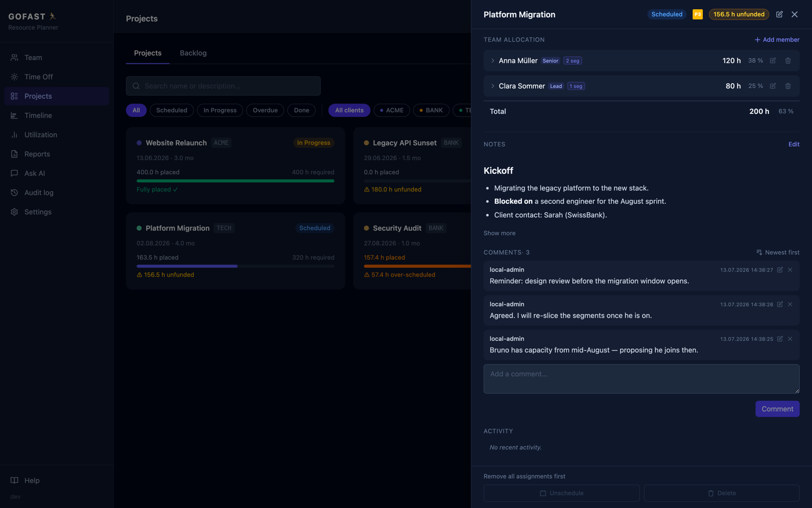Focus the Add a comment field

coord(641,379)
